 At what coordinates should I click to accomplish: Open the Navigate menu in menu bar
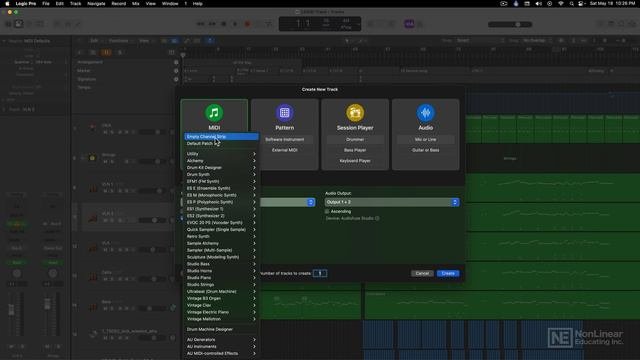point(96,4)
